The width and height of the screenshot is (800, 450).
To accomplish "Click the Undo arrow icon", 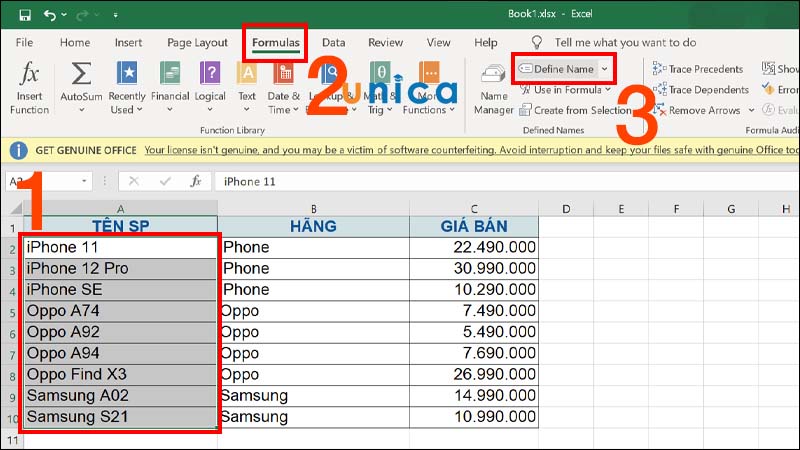I will click(x=49, y=15).
